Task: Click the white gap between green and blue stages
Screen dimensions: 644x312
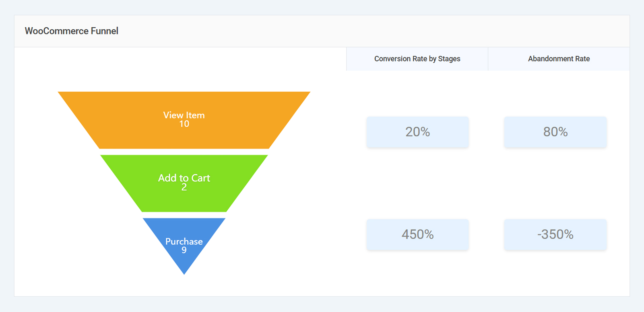Action: [184, 215]
